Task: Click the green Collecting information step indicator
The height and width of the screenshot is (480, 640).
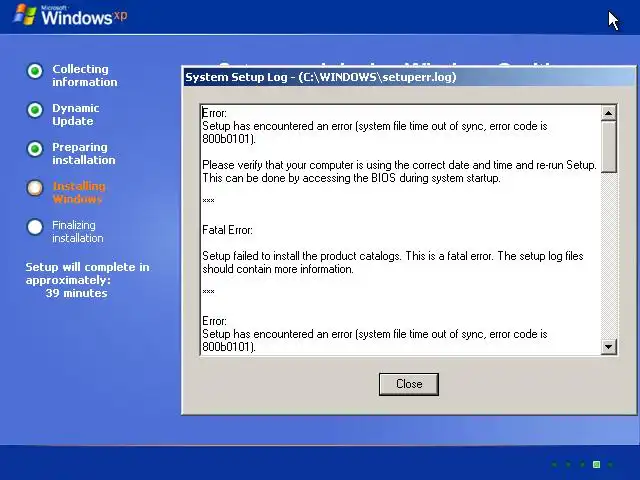Action: [35, 71]
